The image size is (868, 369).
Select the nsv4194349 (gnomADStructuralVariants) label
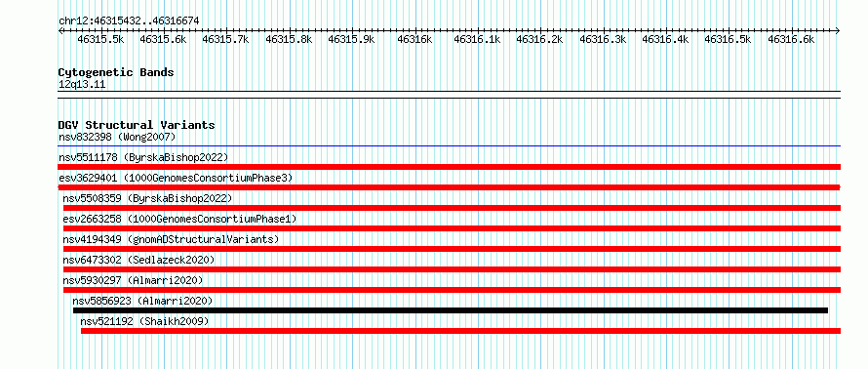pyautogui.click(x=171, y=239)
